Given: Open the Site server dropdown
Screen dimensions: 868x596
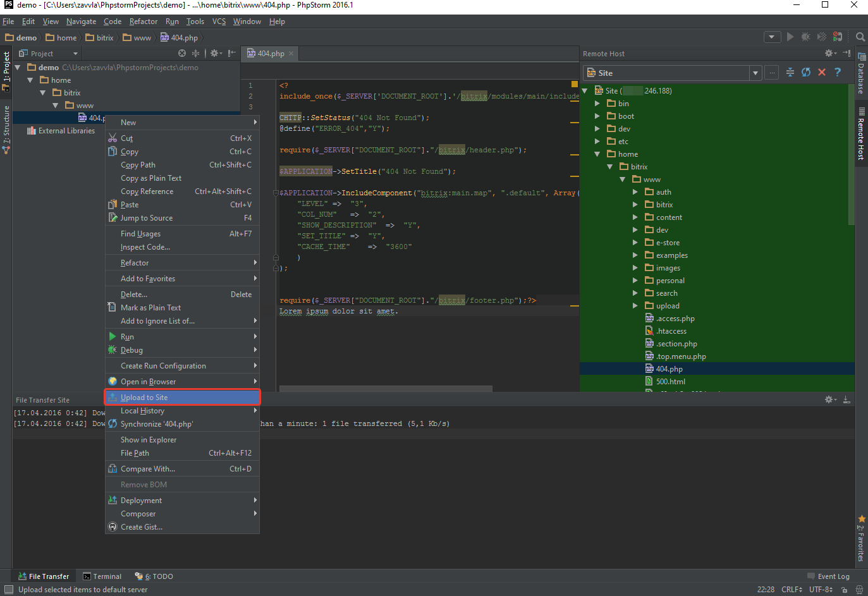Looking at the screenshot, I should (x=755, y=73).
